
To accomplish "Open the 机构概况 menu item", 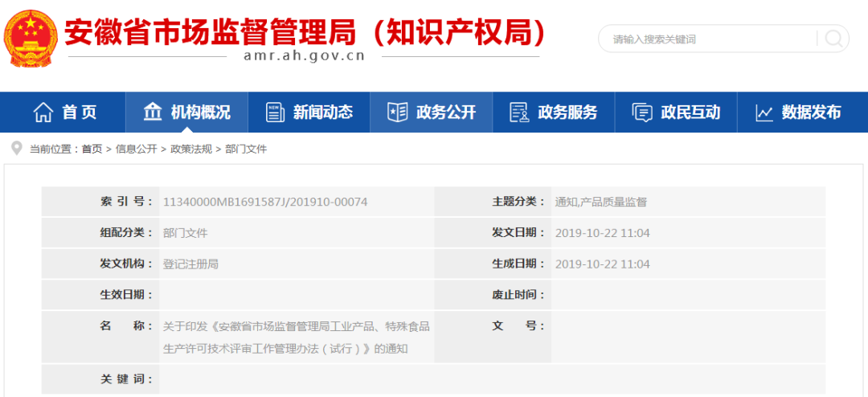I will click(x=187, y=113).
